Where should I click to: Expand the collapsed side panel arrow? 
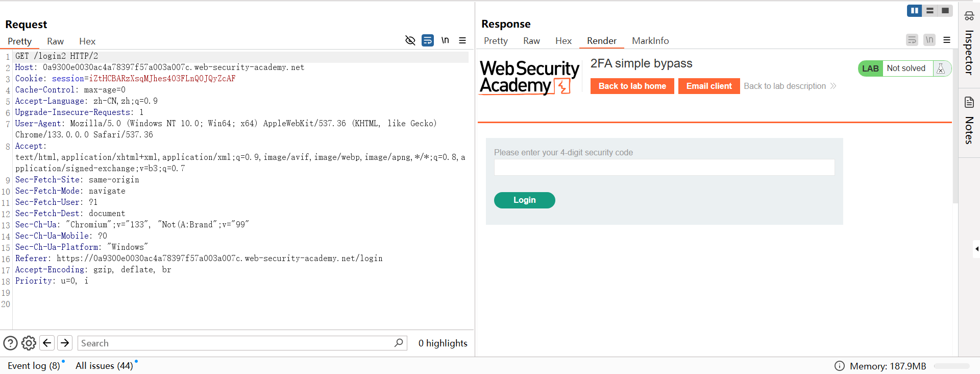(x=976, y=249)
